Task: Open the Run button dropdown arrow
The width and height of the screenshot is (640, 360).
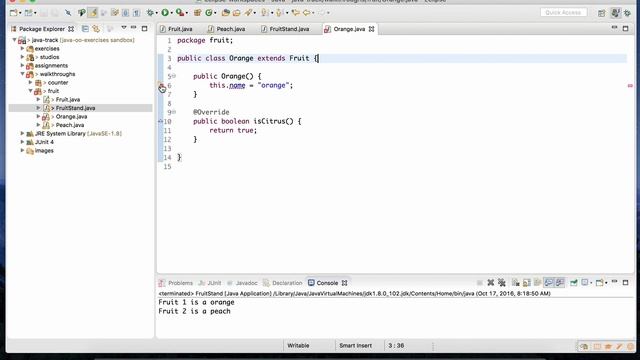Action: tap(171, 13)
